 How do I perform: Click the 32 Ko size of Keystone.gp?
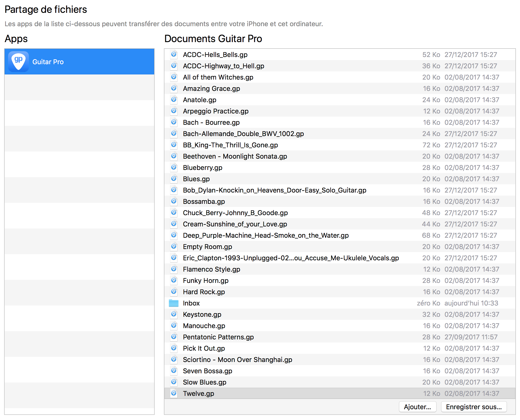point(431,314)
